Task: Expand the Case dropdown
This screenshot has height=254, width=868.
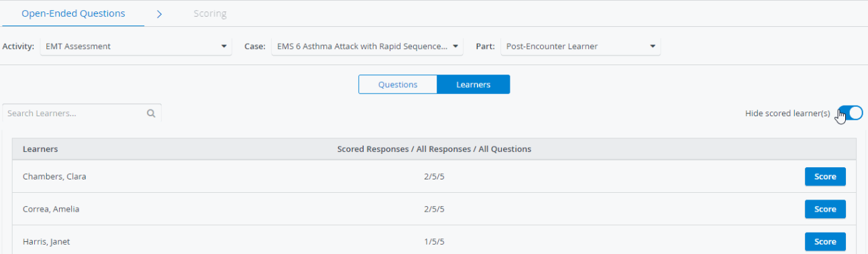Action: 367,46
